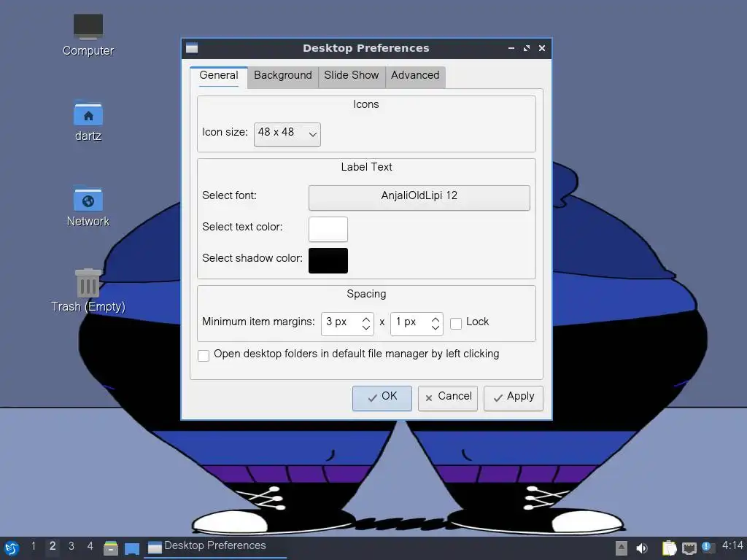This screenshot has height=560, width=747.
Task: Switch to workspace 1
Action: coord(34,545)
